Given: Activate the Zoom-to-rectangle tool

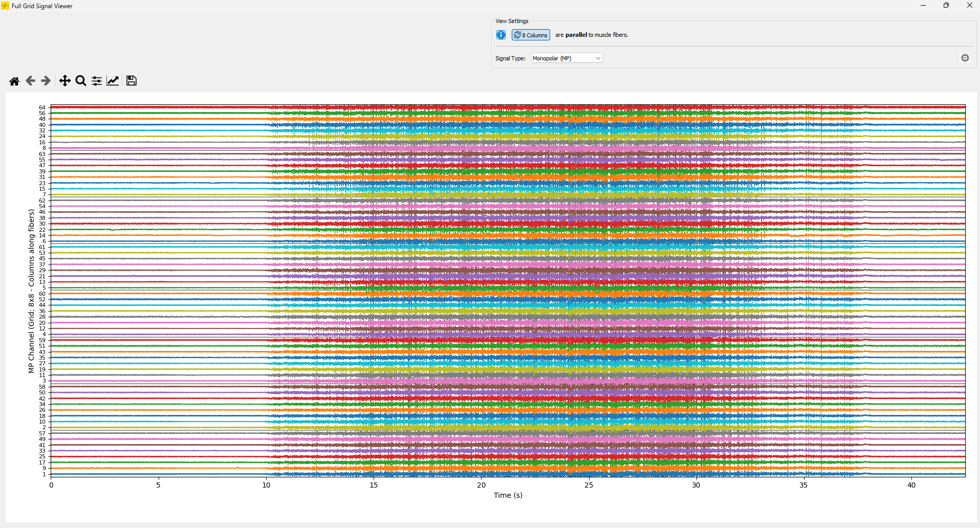Looking at the screenshot, I should (x=80, y=80).
